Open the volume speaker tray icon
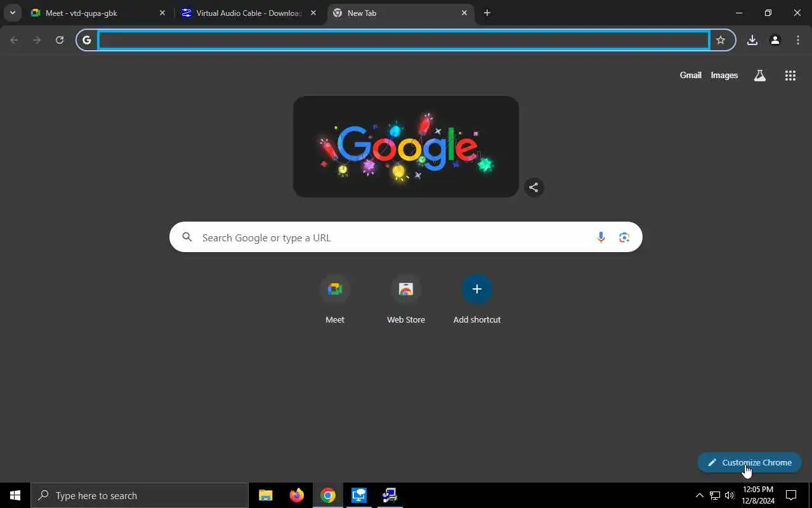The image size is (812, 508). click(x=730, y=495)
